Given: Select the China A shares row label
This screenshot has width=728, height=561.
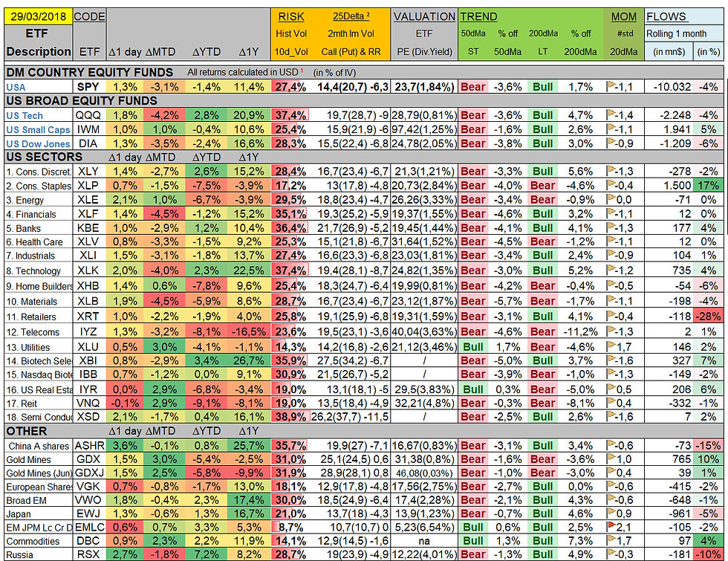Looking at the screenshot, I should pos(39,446).
